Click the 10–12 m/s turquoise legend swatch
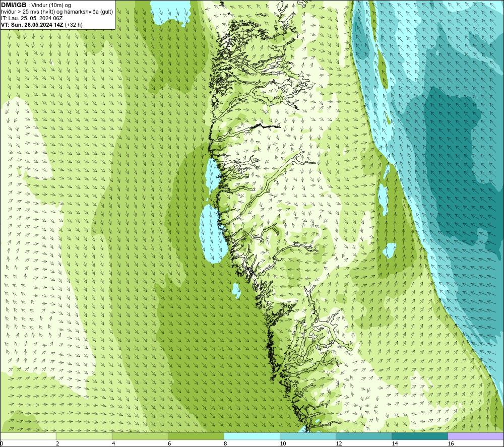504x447 pixels. 307,436
